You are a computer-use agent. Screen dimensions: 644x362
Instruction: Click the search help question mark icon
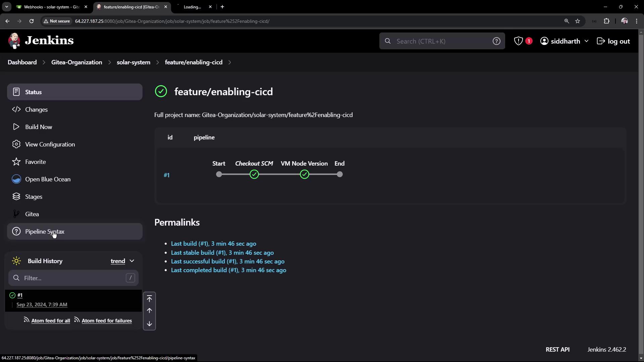click(496, 41)
